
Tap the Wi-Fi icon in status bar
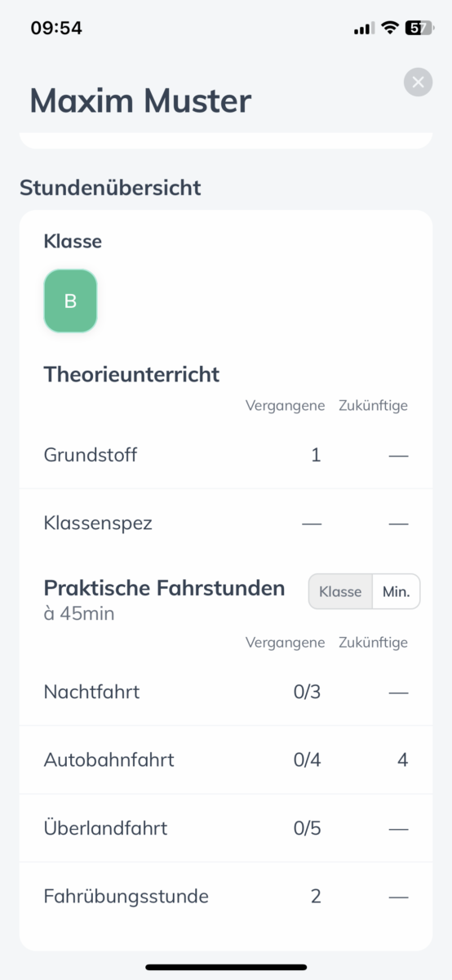pyautogui.click(x=389, y=28)
